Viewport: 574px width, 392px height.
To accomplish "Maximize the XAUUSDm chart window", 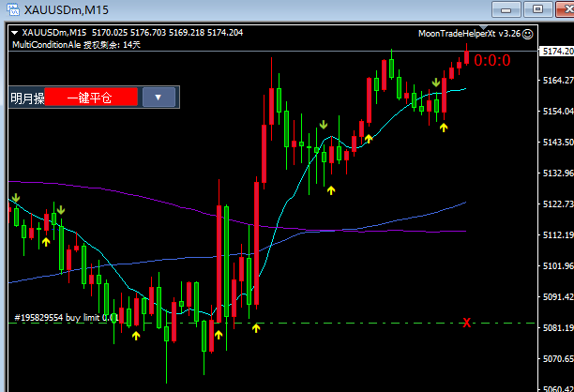I will tap(537, 10).
